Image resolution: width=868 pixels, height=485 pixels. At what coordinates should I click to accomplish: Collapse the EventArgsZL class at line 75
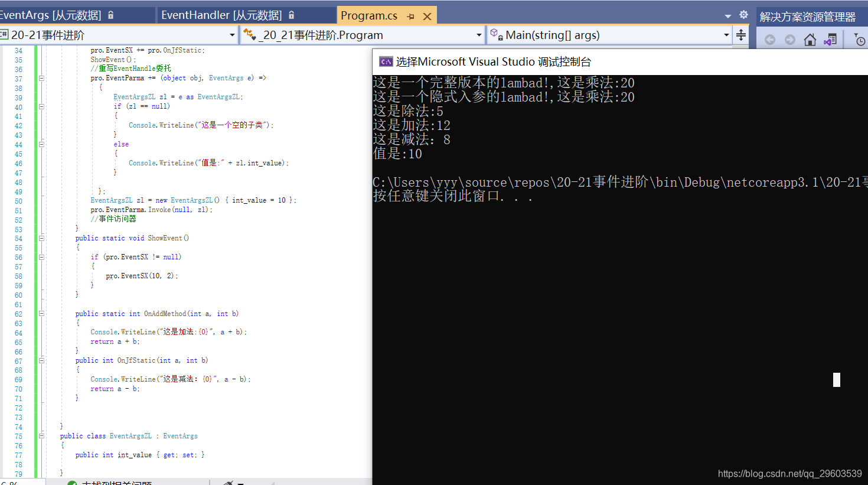[x=41, y=436]
